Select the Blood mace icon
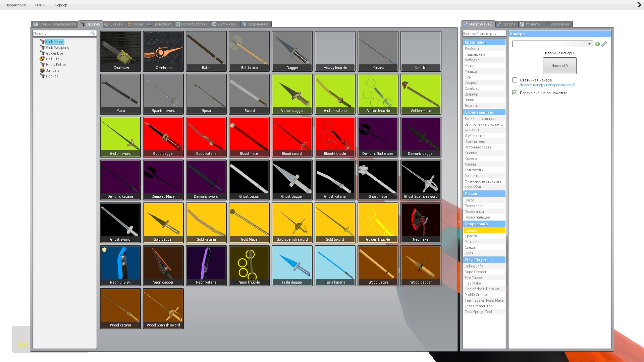Screen dimensions: 644x362 pos(249,137)
